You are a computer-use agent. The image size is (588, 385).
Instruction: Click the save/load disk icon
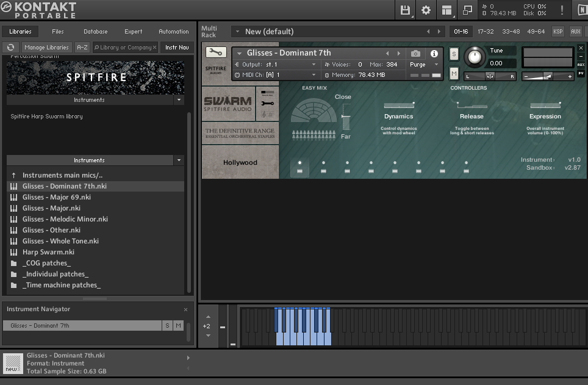(x=405, y=10)
